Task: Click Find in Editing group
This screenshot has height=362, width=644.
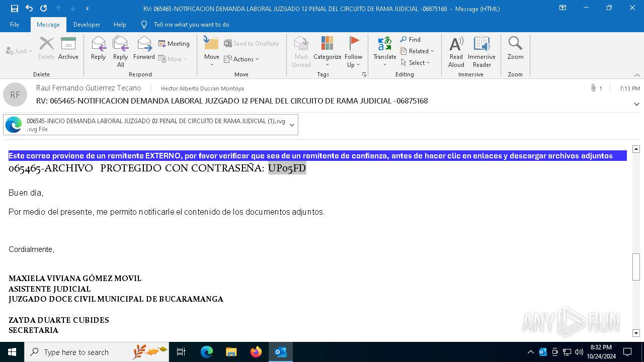Action: coord(411,39)
